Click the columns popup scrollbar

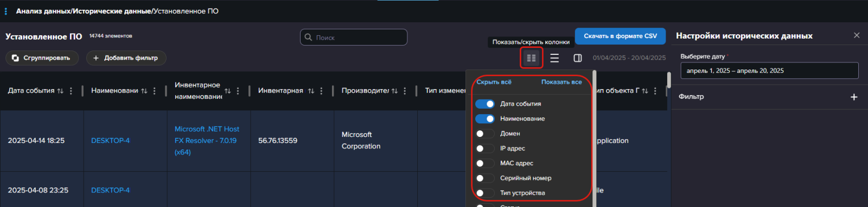pos(595,139)
